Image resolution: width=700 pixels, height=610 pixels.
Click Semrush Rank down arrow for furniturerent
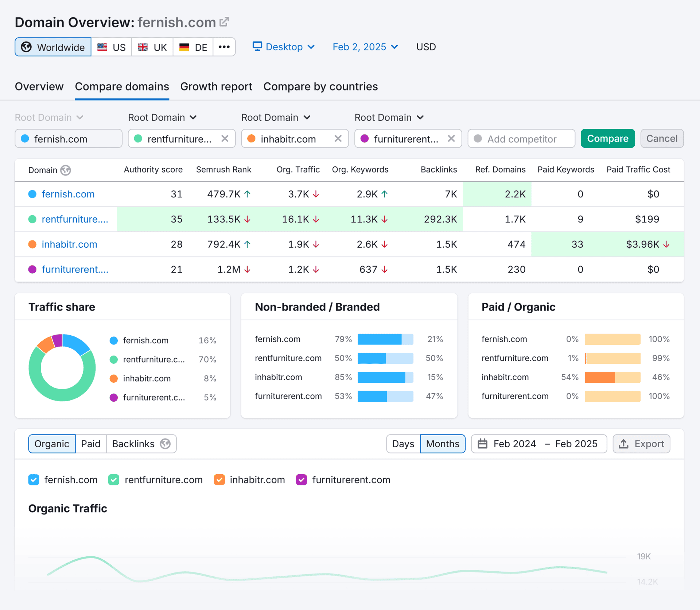point(248,270)
